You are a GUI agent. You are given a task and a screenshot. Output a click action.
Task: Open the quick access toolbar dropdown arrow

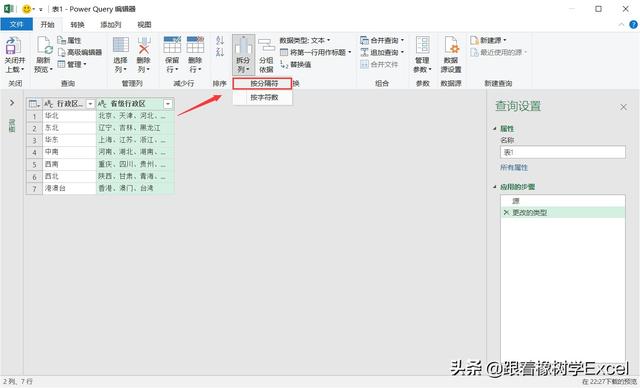click(40, 9)
